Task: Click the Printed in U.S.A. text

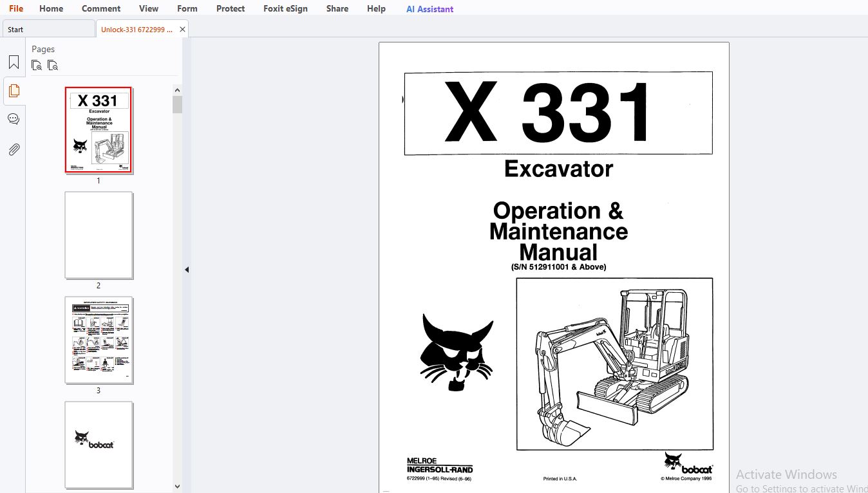Action: 560,479
